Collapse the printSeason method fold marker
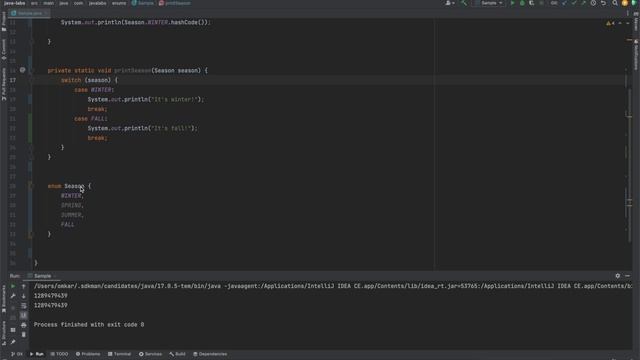The image size is (640, 360). pos(31,70)
